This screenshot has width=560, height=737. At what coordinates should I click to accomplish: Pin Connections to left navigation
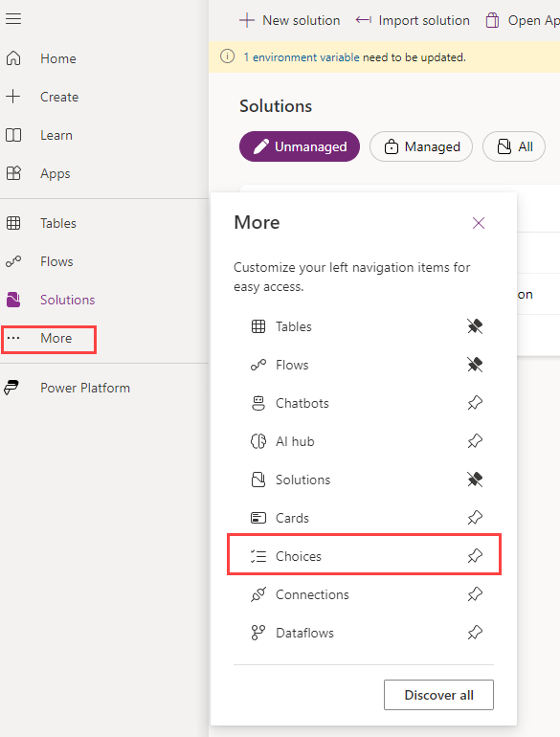(x=475, y=594)
